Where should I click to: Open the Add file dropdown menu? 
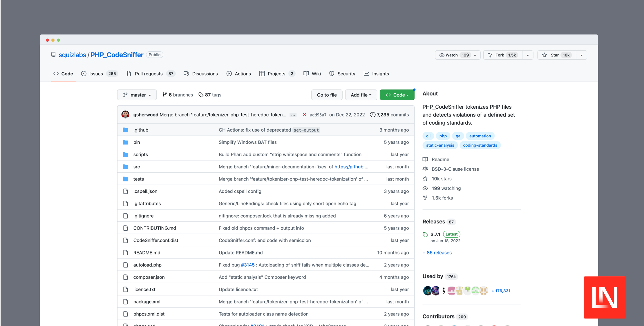pos(360,95)
